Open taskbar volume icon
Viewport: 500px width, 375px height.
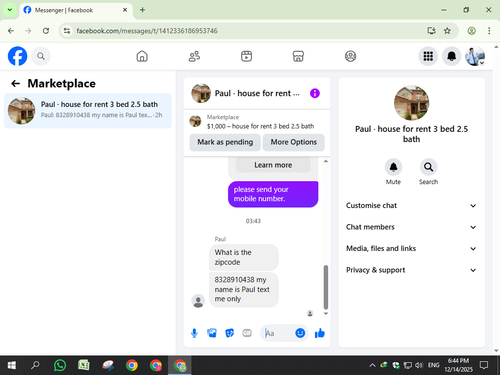coord(419,366)
